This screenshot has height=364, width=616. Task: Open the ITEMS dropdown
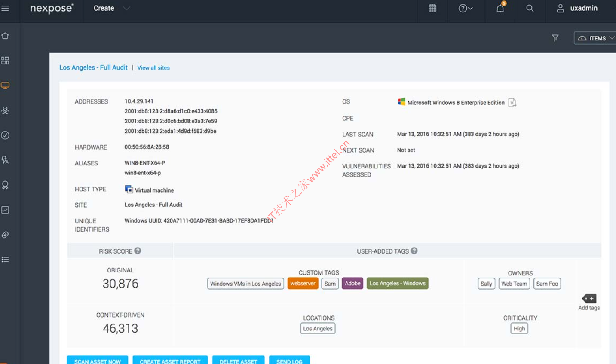click(x=596, y=38)
